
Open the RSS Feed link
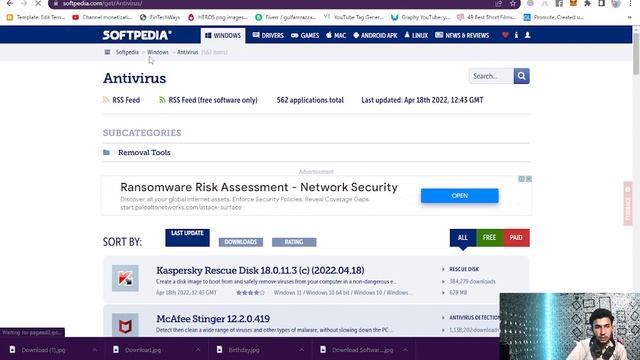(x=126, y=100)
